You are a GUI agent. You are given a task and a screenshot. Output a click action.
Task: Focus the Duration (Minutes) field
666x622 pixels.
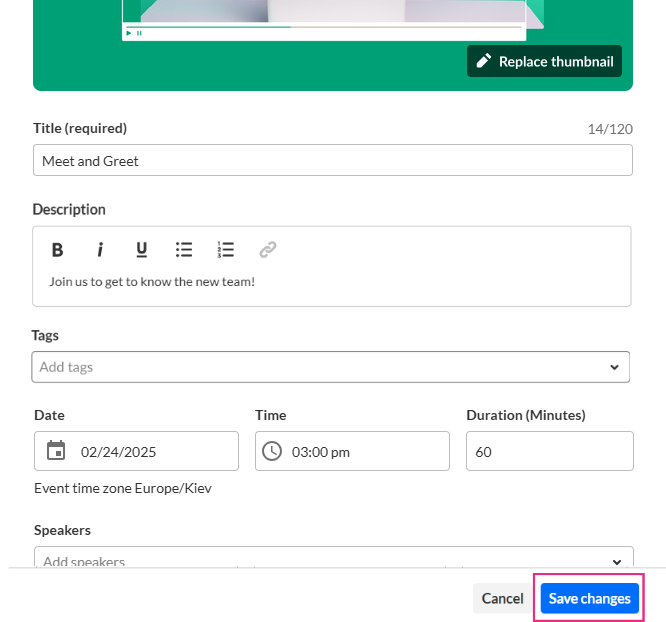point(549,451)
